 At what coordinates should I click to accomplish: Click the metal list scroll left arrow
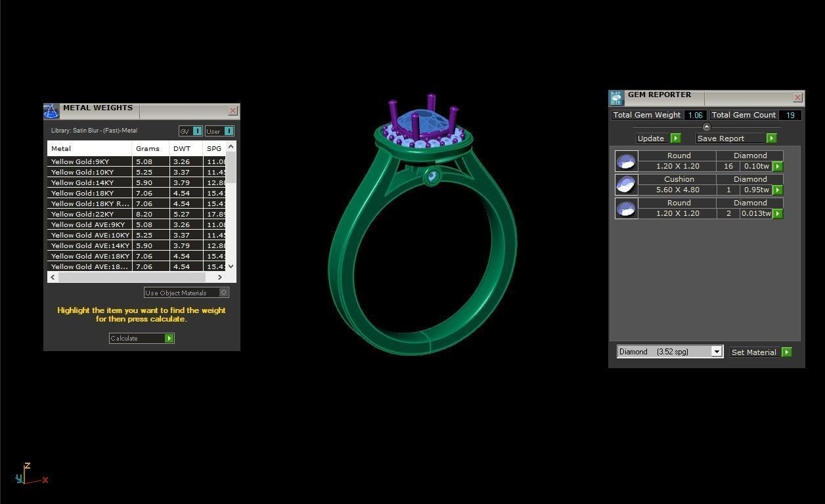[x=53, y=278]
